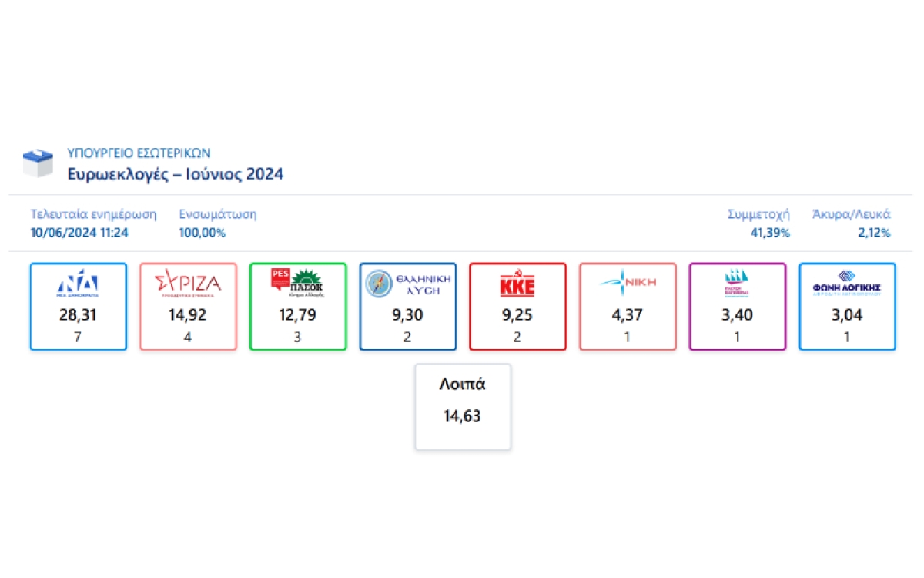Click the Nea Dimokratia party logo
This screenshot has width=924, height=578.
coord(79,284)
